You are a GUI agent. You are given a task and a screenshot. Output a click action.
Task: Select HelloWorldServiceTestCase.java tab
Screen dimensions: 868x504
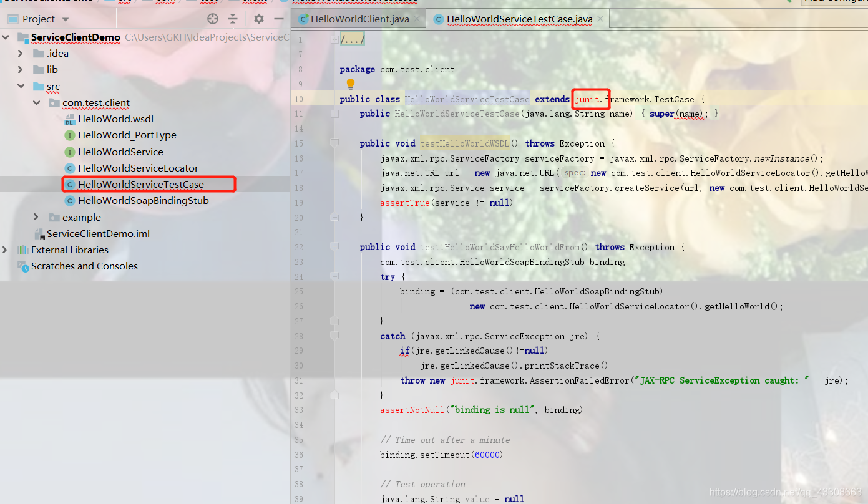(519, 19)
